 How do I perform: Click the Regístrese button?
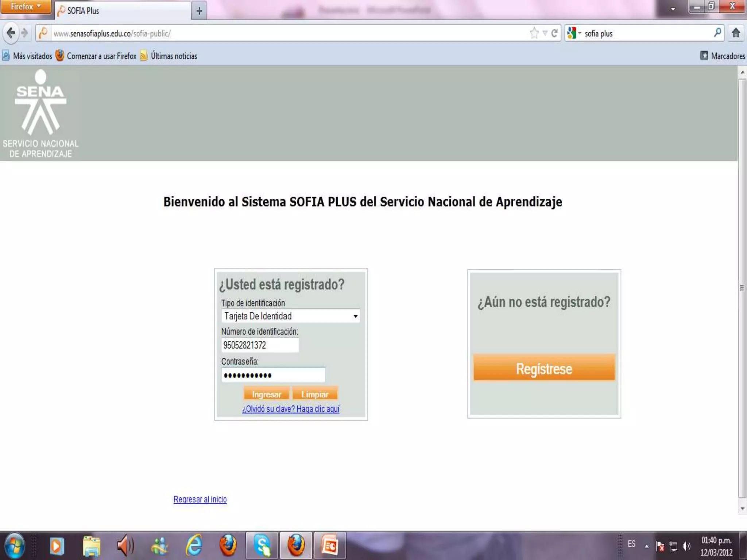544,368
